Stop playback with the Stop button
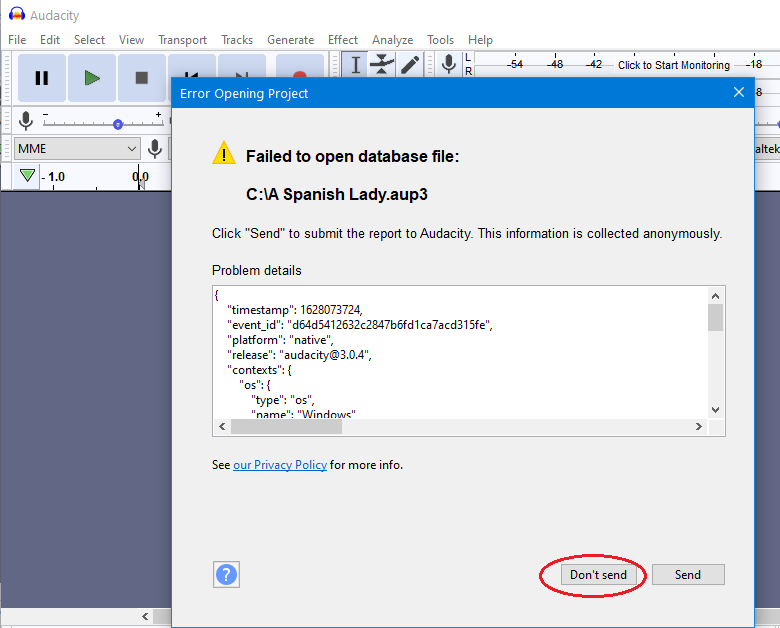Viewport: 780px width, 628px height. pyautogui.click(x=142, y=78)
